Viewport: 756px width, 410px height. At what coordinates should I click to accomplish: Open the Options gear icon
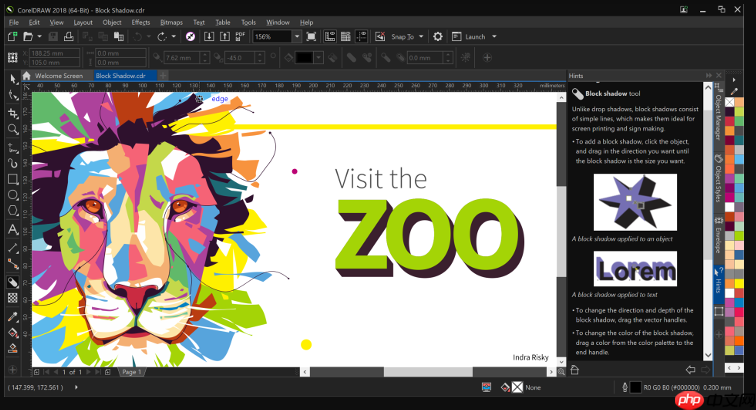[x=438, y=36]
